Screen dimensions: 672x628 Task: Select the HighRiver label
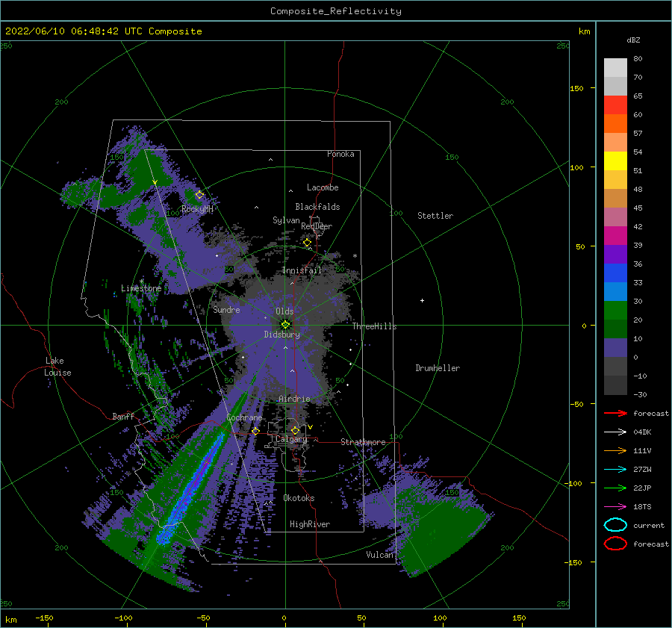(x=309, y=524)
